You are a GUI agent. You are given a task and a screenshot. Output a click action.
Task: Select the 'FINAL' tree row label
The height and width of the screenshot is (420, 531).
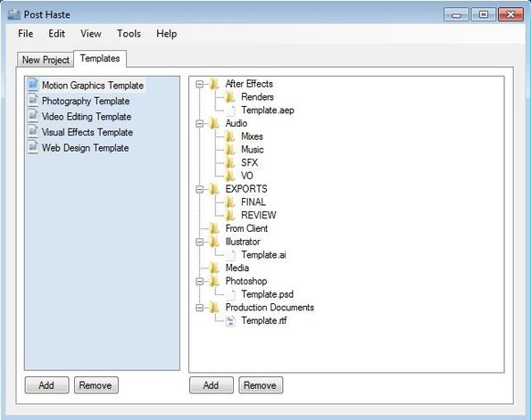click(x=253, y=202)
